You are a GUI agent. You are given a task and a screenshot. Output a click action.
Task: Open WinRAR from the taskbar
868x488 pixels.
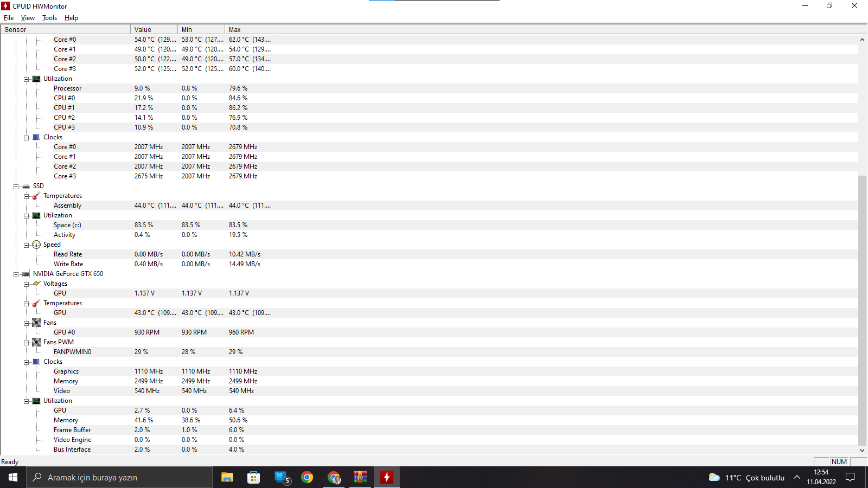point(360,477)
